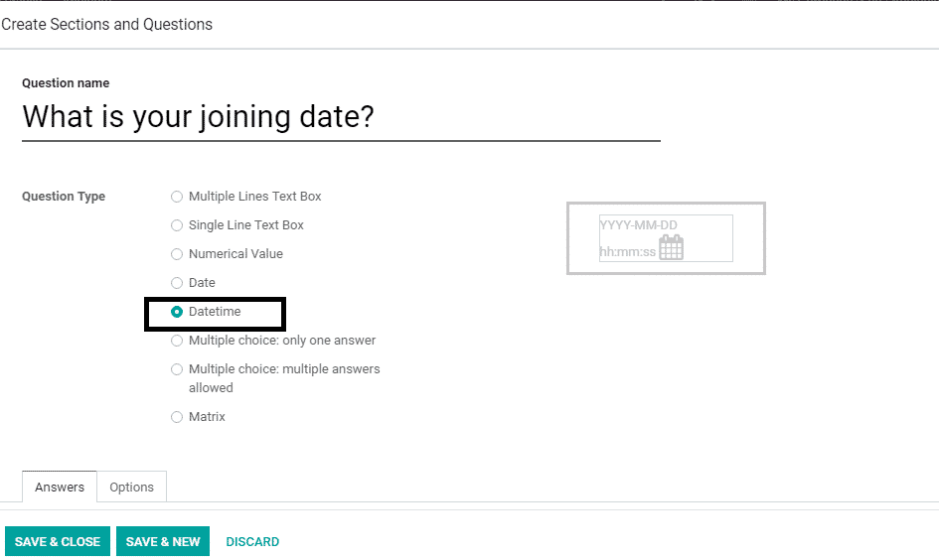Image resolution: width=939 pixels, height=560 pixels.
Task: Click the Create Sections and Questions title
Action: pyautogui.click(x=107, y=24)
